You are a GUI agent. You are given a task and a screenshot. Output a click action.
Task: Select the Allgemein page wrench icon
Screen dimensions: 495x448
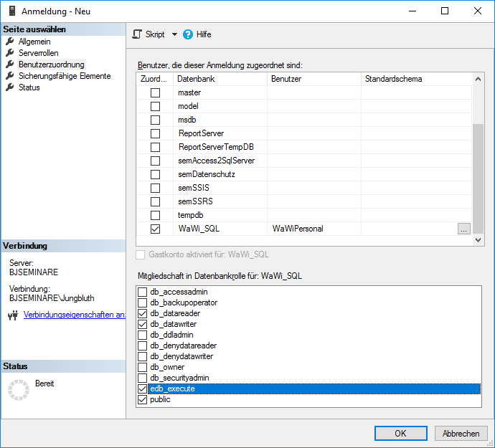pyautogui.click(x=10, y=42)
